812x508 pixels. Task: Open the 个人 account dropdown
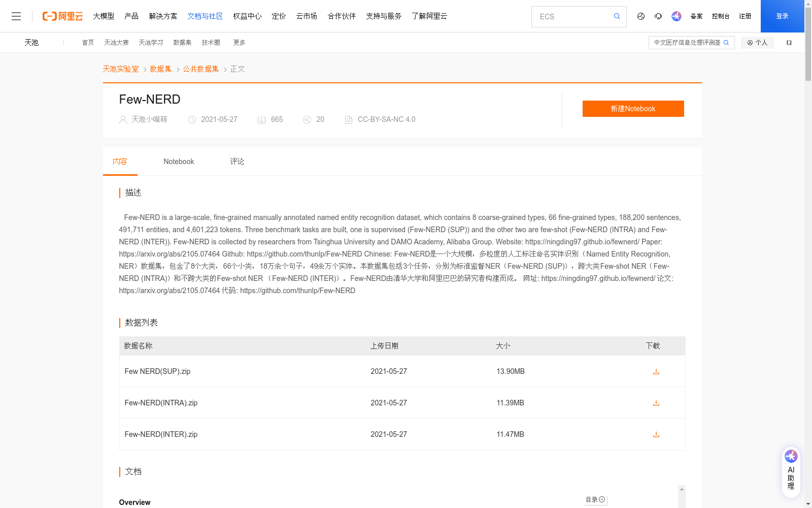(757, 43)
